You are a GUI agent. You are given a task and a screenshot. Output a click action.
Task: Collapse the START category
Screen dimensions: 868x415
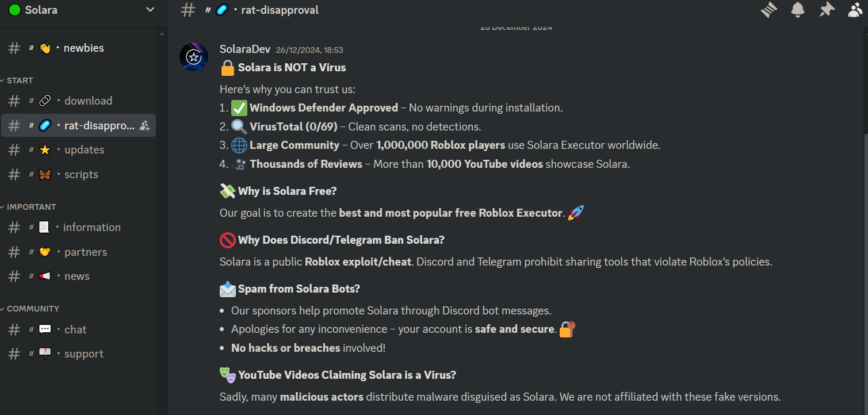tap(20, 80)
